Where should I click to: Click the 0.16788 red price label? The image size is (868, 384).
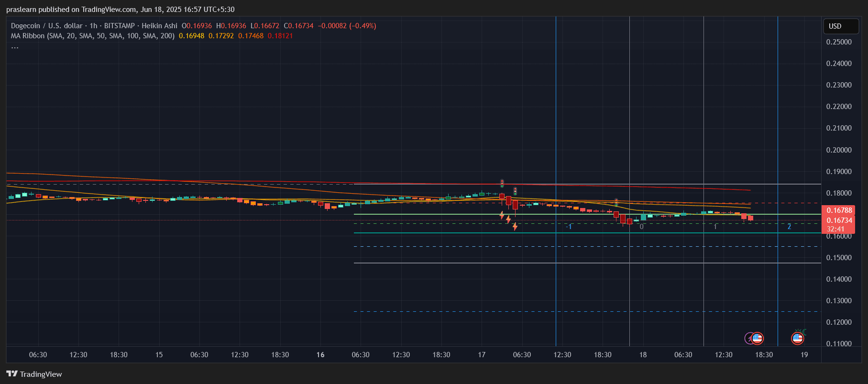(839, 210)
